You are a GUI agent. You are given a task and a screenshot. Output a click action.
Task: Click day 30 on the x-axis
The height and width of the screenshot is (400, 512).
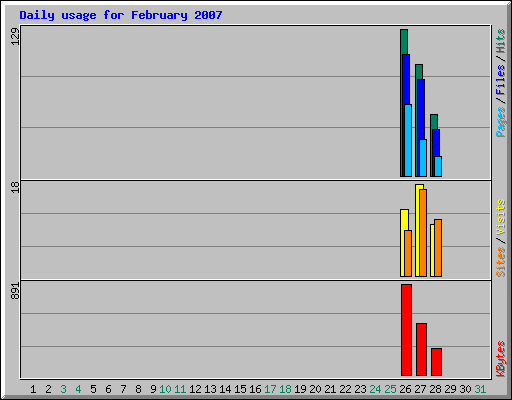(465, 389)
